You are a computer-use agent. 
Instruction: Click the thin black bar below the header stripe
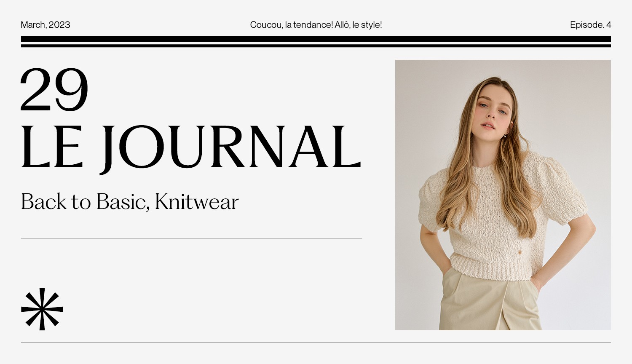point(316,45)
